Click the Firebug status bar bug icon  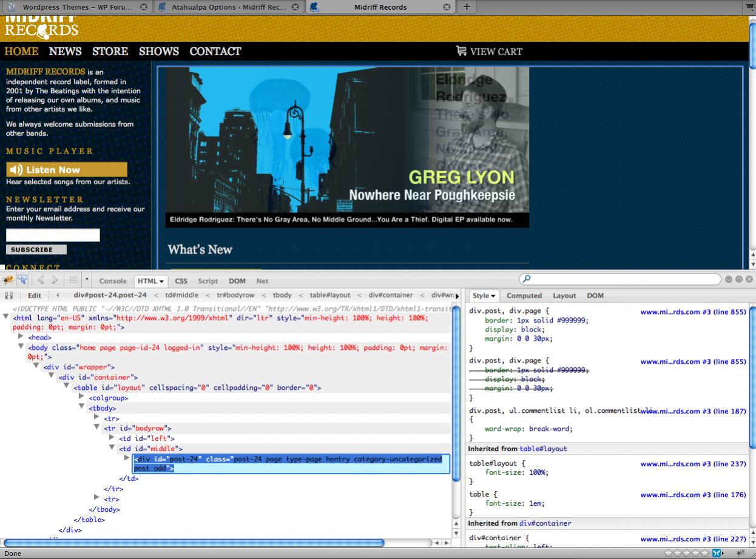pos(741,553)
